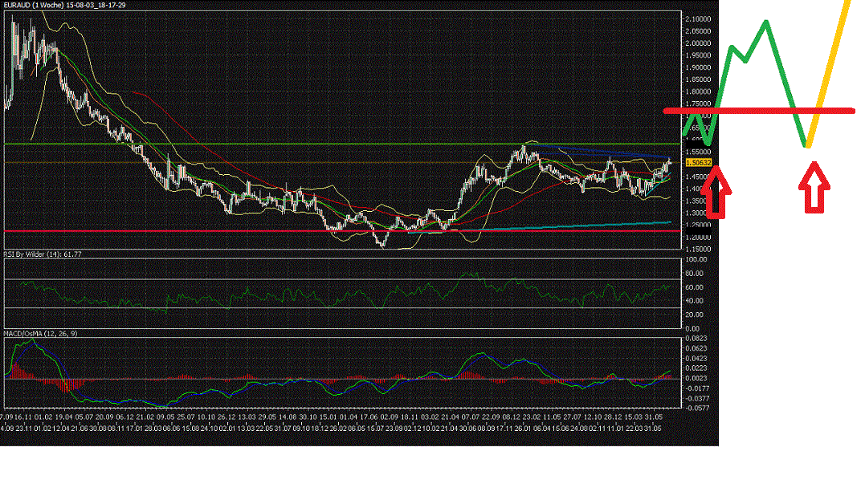Click the 20.00 level on RSI scale
The width and height of the screenshot is (865, 504).
(x=695, y=315)
